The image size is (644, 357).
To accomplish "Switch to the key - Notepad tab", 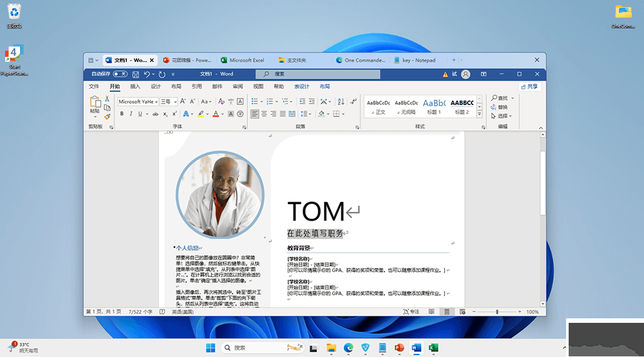I will pos(419,60).
